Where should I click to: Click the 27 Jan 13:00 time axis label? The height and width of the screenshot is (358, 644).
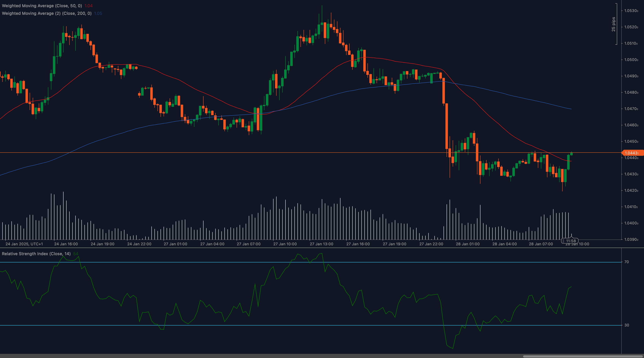(x=321, y=244)
